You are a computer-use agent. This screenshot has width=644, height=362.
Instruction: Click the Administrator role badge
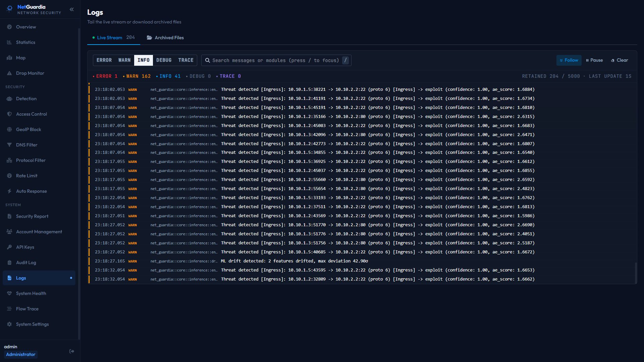coord(20,354)
